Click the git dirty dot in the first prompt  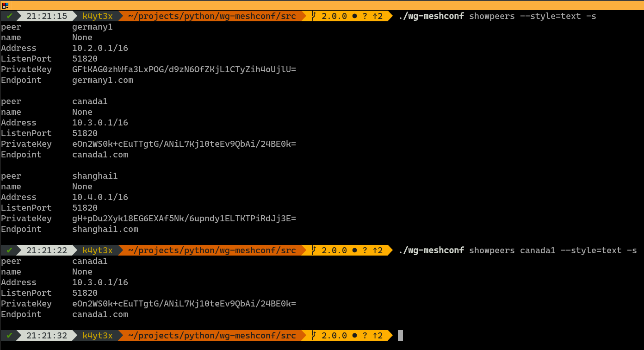tap(354, 16)
